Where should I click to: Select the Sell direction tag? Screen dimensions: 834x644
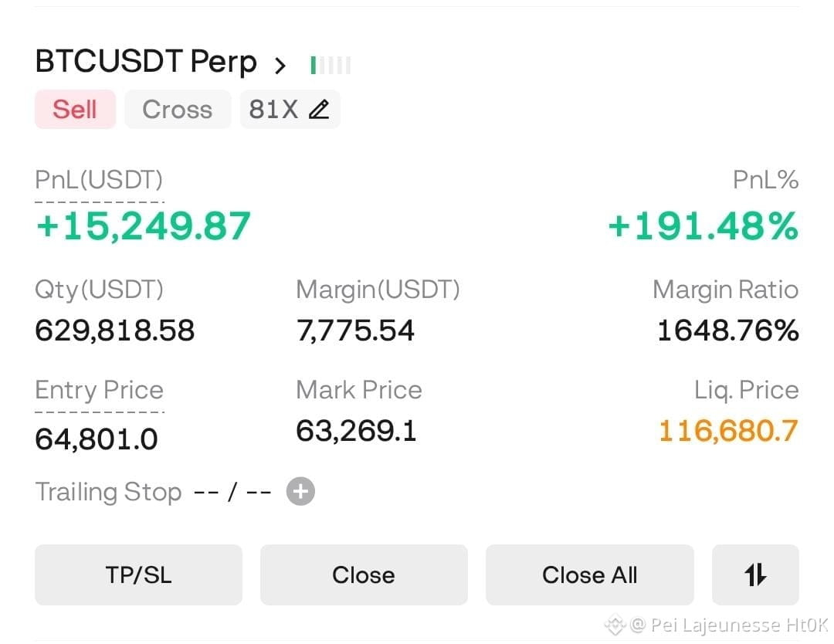(x=75, y=110)
